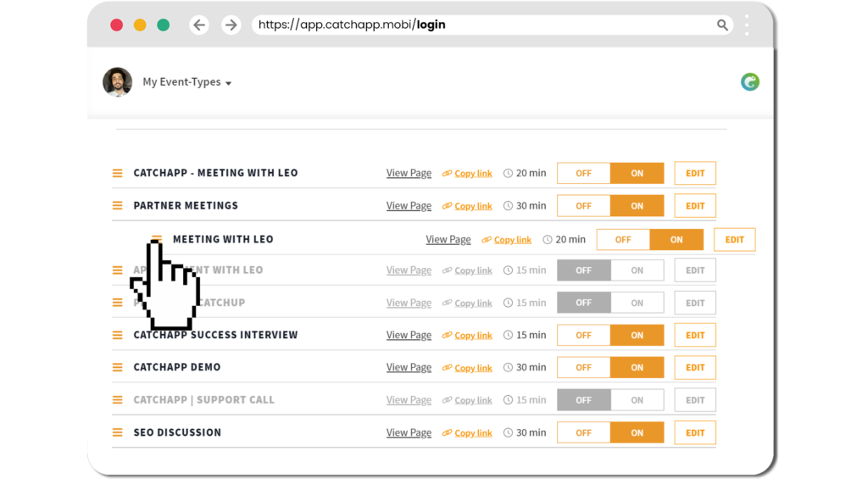868x479 pixels.
Task: Switch the dragged Meeting with Leo row to OFF
Action: pos(623,240)
